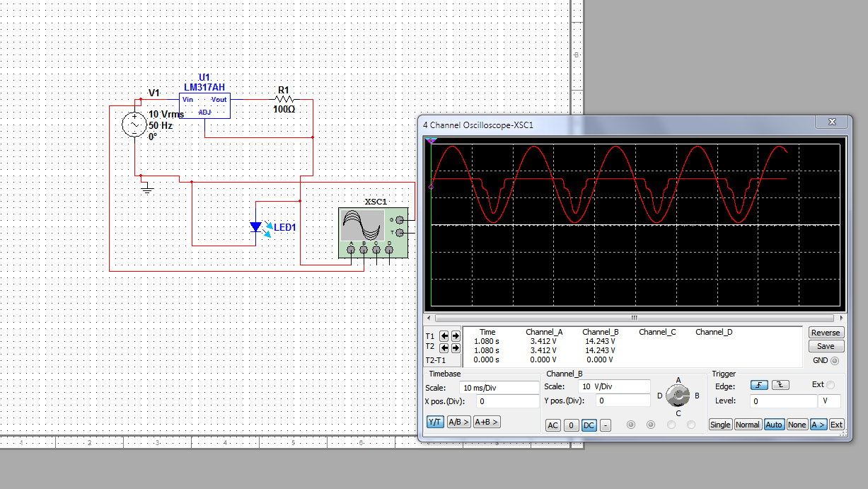Click the LED1 diode component
Image resolution: width=868 pixels, height=489 pixels.
tap(256, 227)
